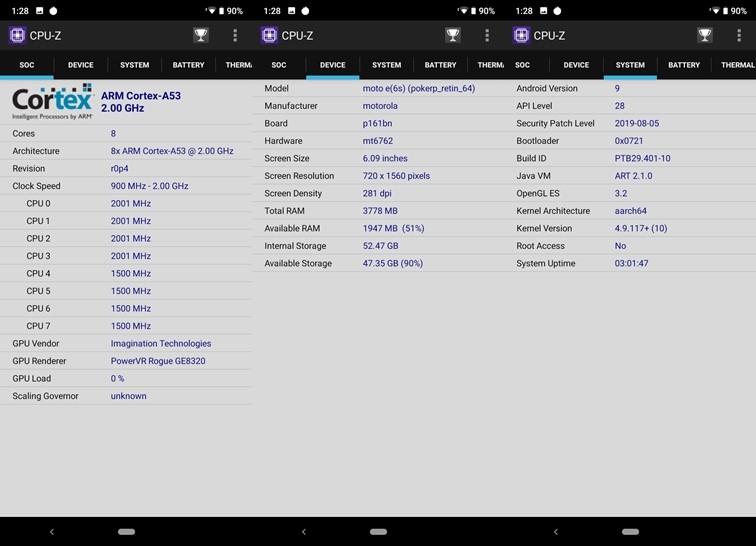This screenshot has height=546, width=756.
Task: Select DEVICE tab in middle screen
Action: 333,65
